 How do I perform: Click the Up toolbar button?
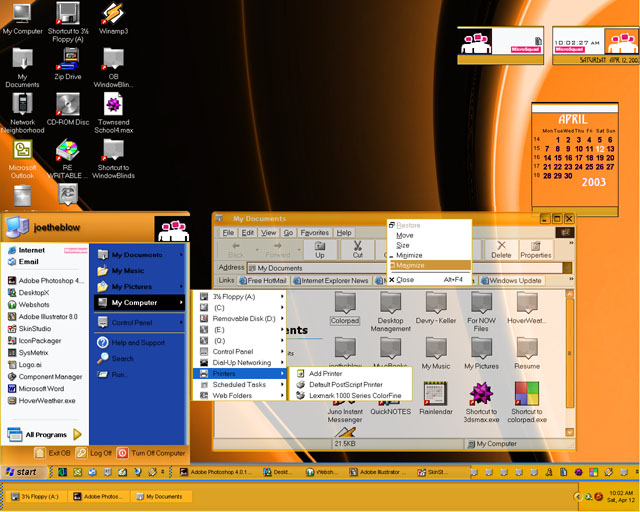[320, 249]
